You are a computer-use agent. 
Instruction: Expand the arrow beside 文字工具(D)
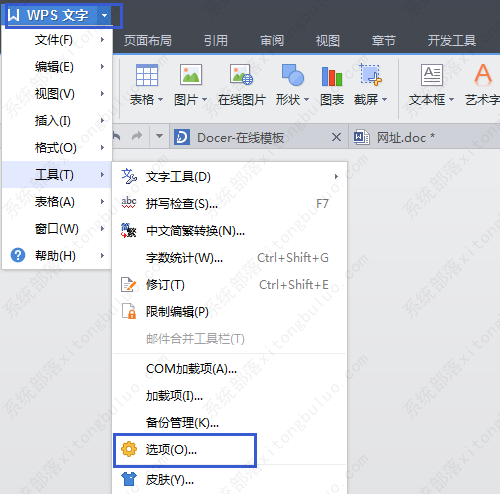[x=336, y=177]
